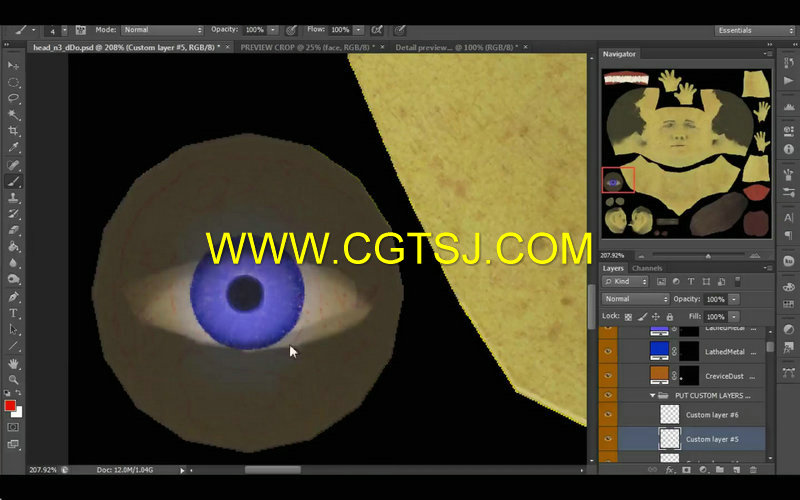Viewport: 800px width, 500px height.
Task: Select the Line tool
Action: pos(13,346)
